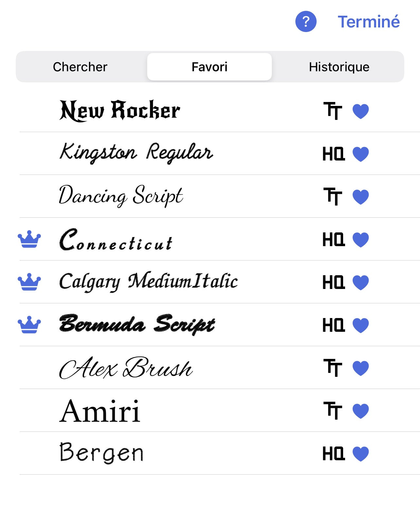Viewport: 420px width, 523px height.
Task: Click the crown icon next to Connecticut
Action: pos(29,239)
